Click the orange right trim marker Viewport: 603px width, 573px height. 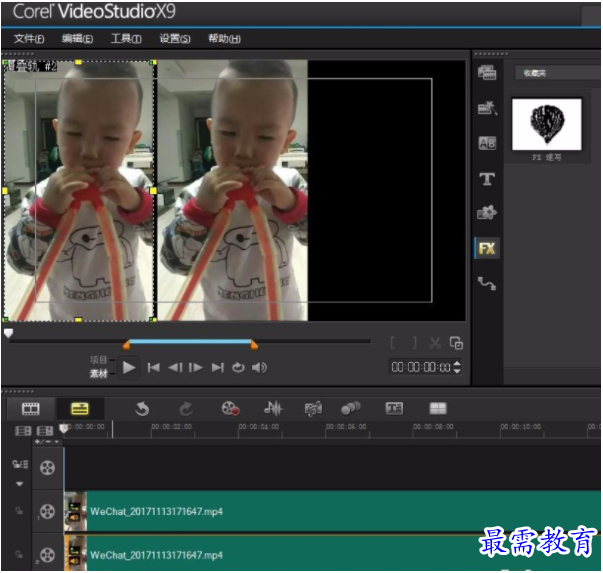(254, 345)
